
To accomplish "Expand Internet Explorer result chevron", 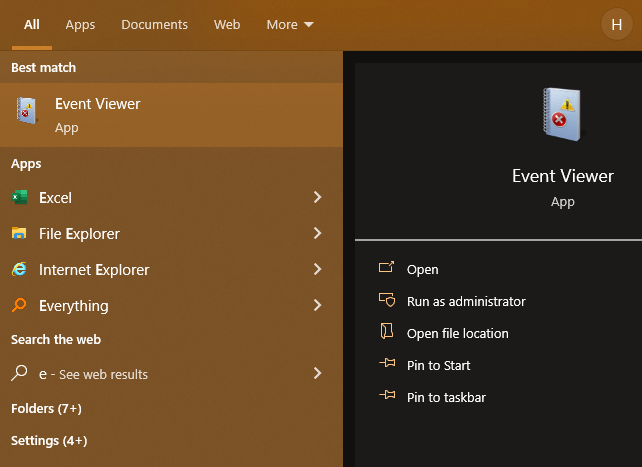I will pyautogui.click(x=317, y=270).
